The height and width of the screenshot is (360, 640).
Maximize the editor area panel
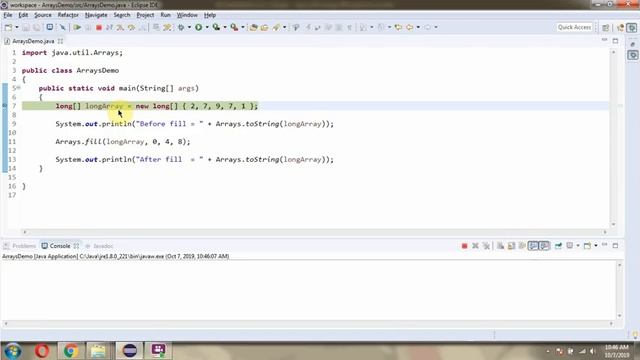pyautogui.click(x=615, y=41)
